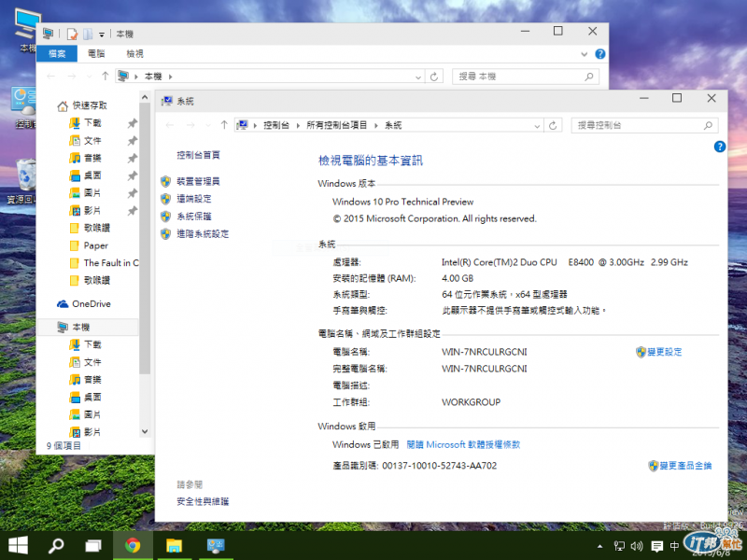Select 桌面 under 本機 tree
Viewport: 747px width, 560px height.
pyautogui.click(x=92, y=398)
